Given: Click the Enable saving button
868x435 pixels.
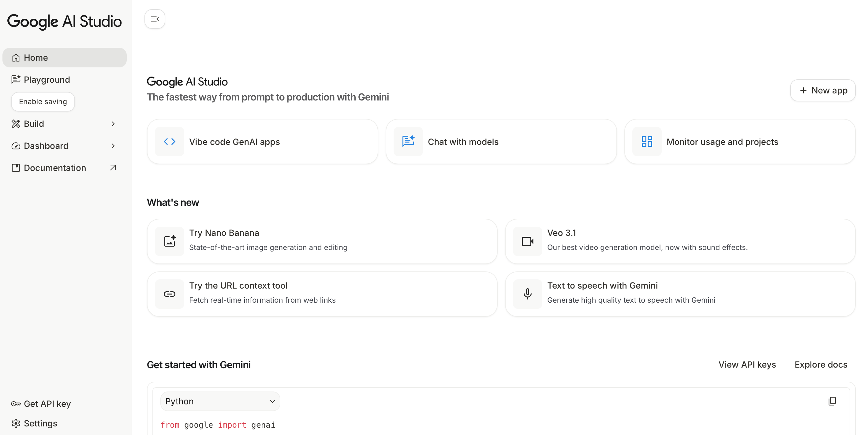Looking at the screenshot, I should [x=43, y=101].
